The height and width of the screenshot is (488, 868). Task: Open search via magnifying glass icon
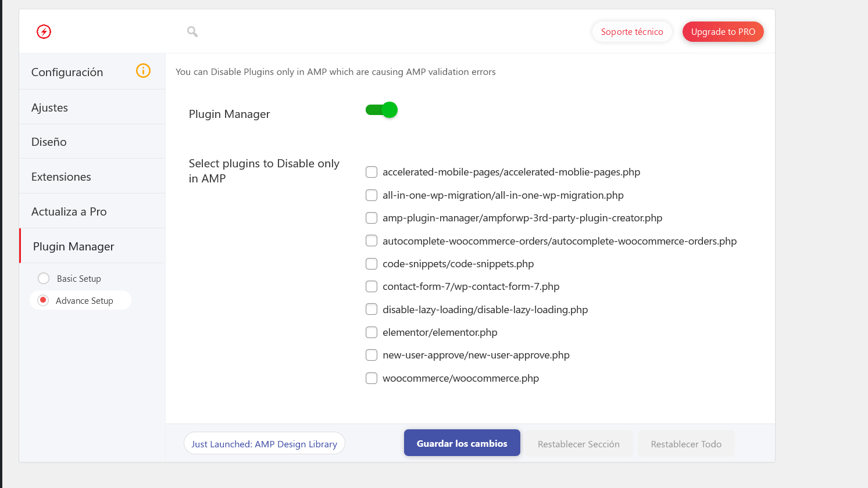[192, 32]
